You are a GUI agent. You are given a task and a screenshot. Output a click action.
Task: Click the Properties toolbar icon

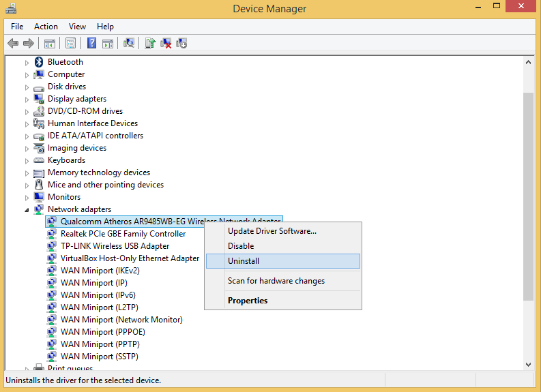pyautogui.click(x=70, y=44)
